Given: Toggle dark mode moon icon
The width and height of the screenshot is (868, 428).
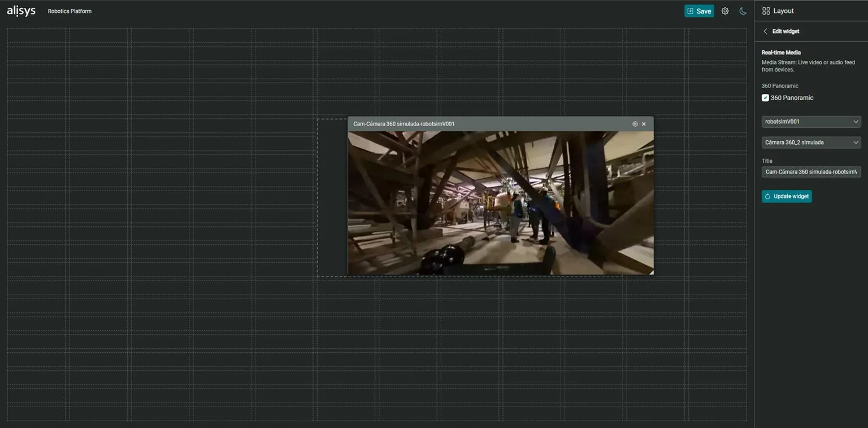Looking at the screenshot, I should coord(743,11).
